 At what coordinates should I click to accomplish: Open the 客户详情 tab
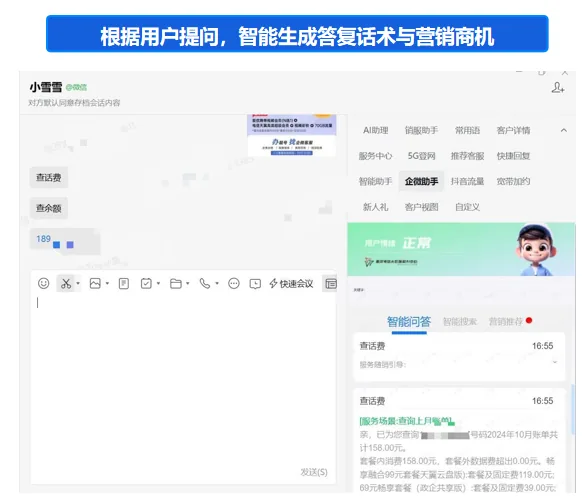(513, 130)
